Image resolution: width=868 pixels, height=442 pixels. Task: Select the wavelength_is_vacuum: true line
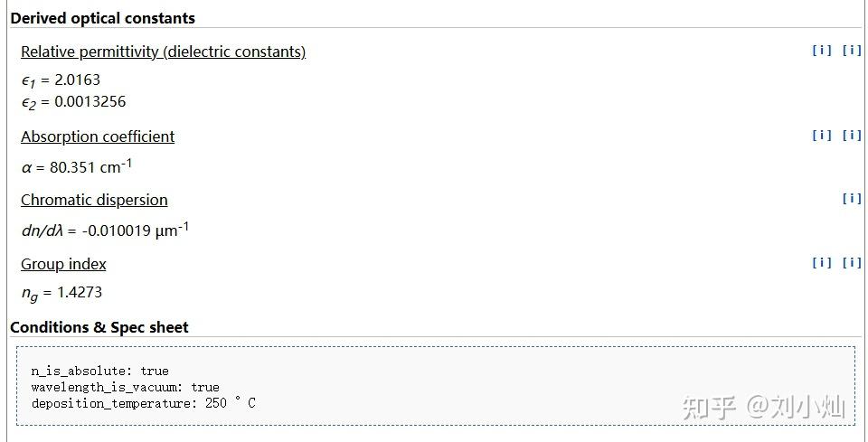coord(126,387)
